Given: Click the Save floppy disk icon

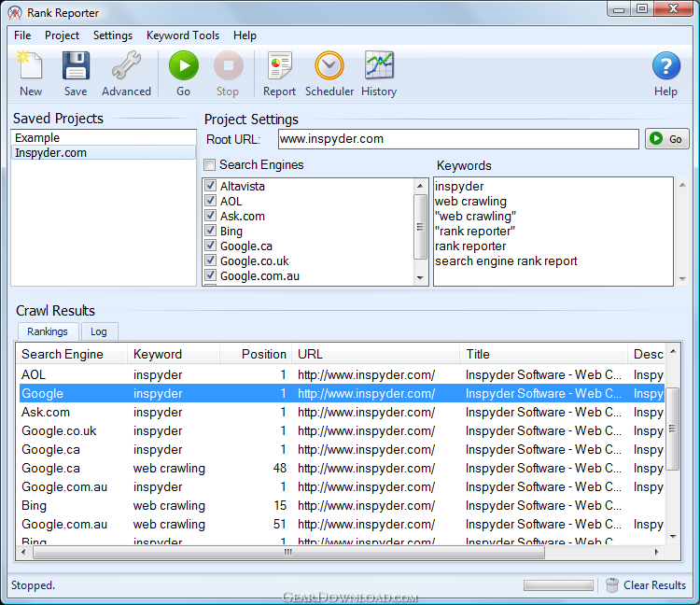Looking at the screenshot, I should tap(76, 65).
